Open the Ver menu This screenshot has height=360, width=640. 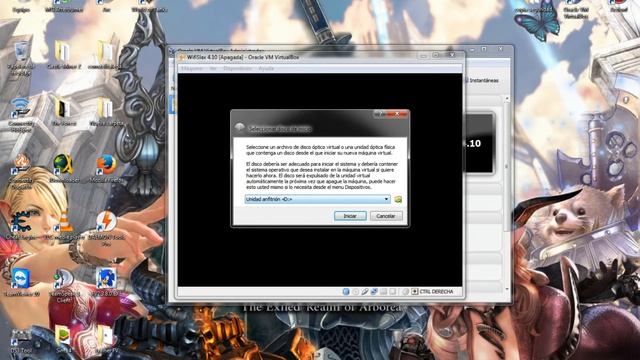pos(213,69)
